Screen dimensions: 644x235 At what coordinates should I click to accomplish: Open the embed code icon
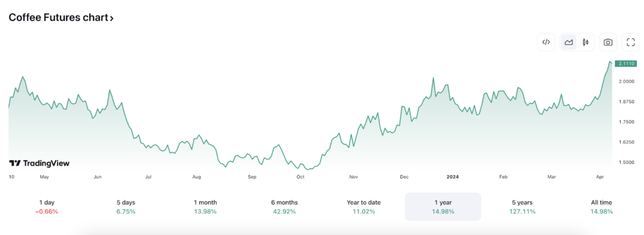[x=547, y=42]
